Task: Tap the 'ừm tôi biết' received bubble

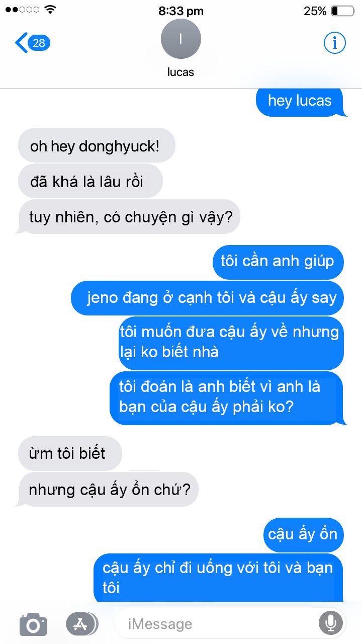Action: (x=70, y=453)
